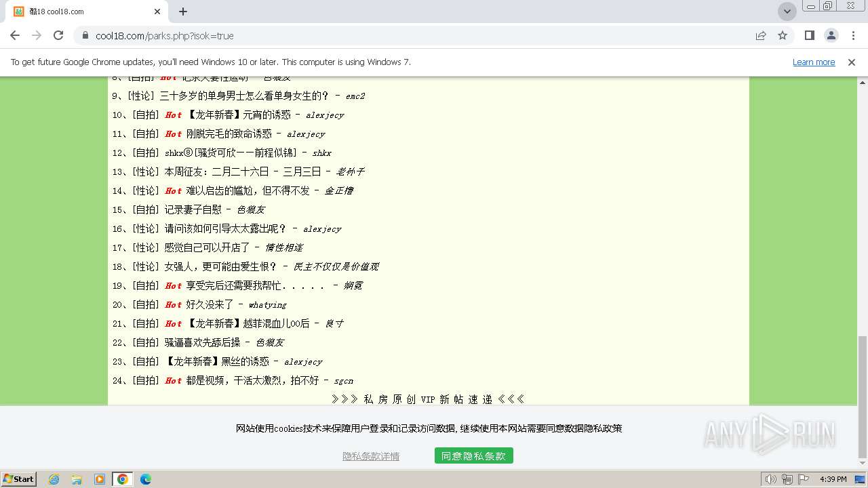Screen dimensions: 868x488
Task: Click the page vertical scrollbar thumb
Action: 862,396
